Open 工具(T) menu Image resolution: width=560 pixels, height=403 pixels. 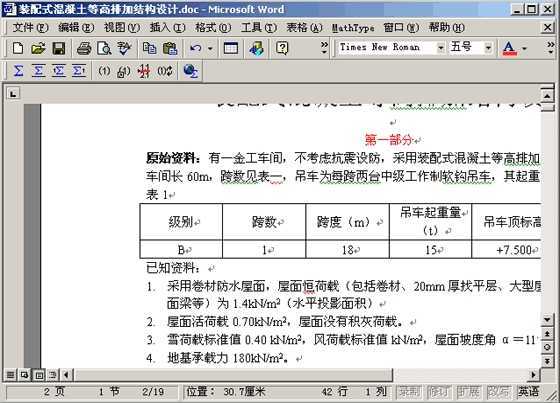coord(259,28)
